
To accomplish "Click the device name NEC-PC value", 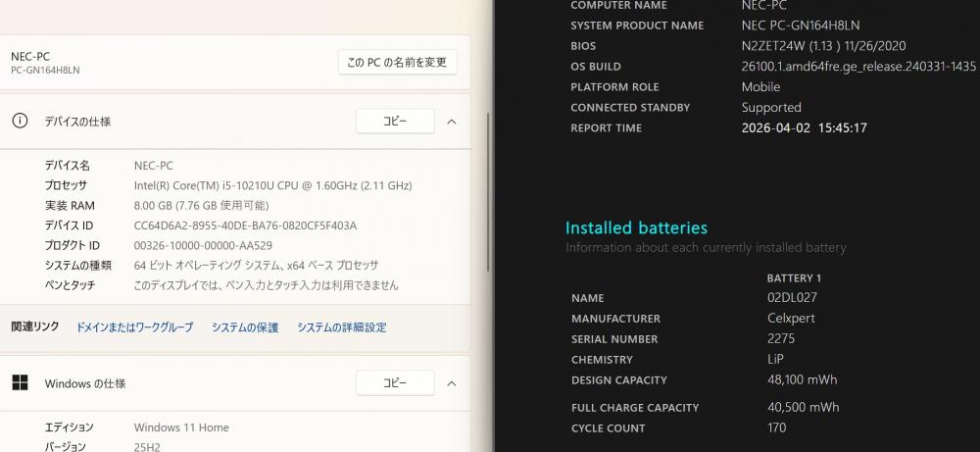I will 154,166.
